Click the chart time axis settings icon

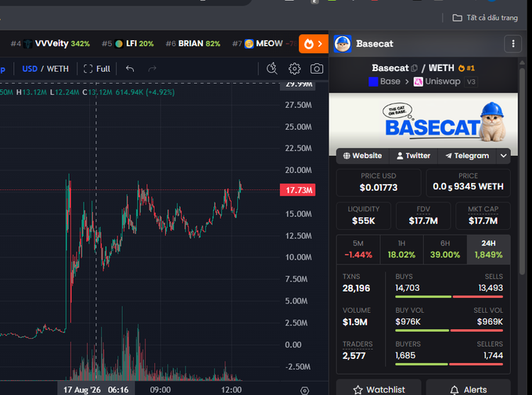[304, 390]
